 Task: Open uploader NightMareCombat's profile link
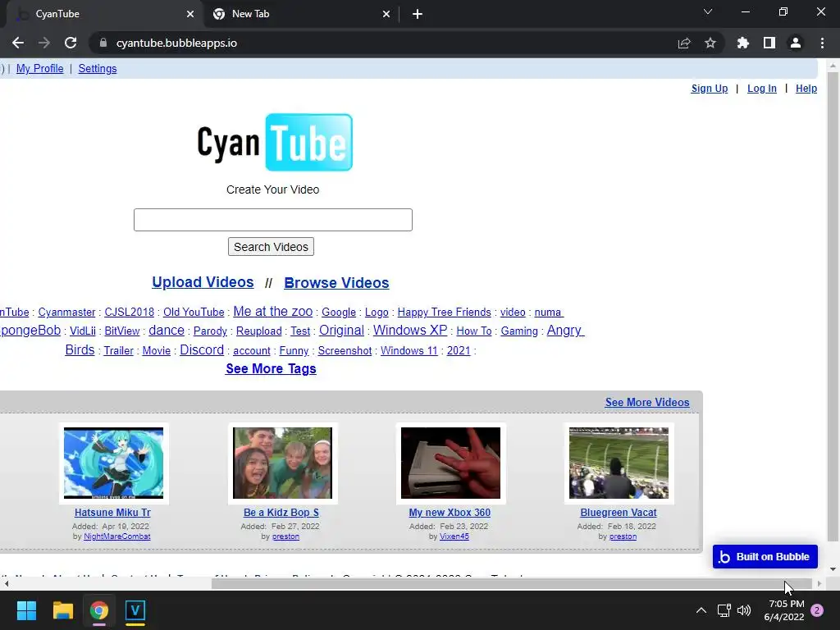(x=116, y=536)
